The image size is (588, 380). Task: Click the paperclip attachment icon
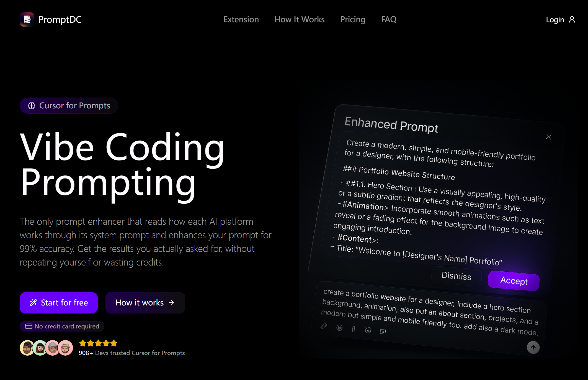(324, 326)
